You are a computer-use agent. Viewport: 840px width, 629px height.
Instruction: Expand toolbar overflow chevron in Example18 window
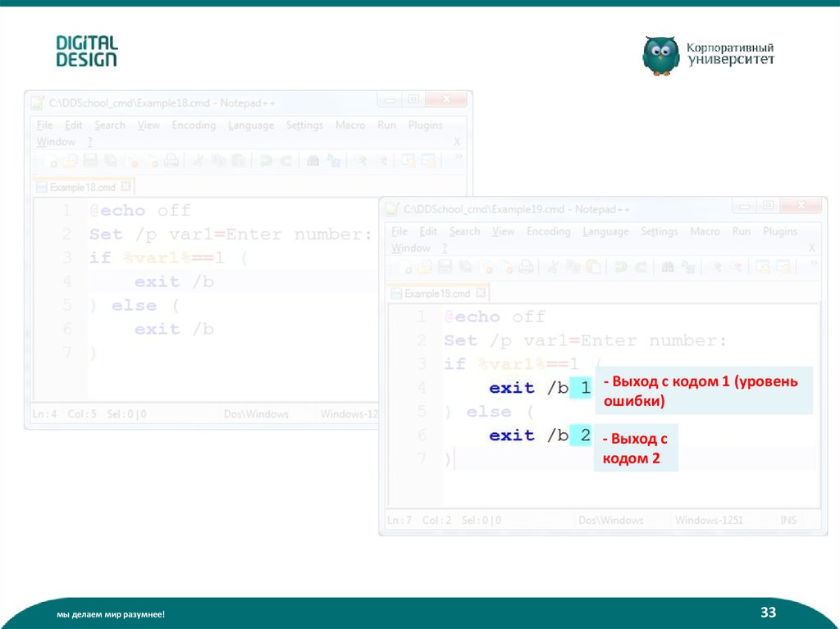(x=458, y=157)
